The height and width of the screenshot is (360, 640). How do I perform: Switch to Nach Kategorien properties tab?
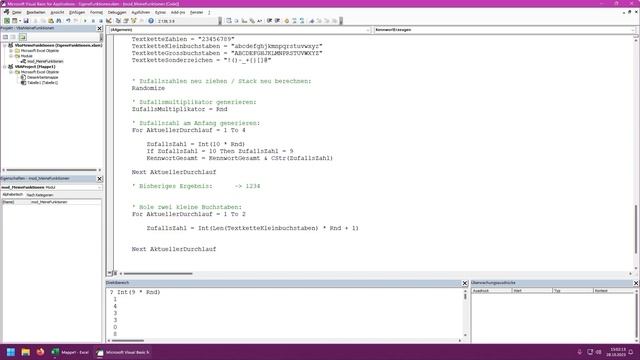coord(40,195)
